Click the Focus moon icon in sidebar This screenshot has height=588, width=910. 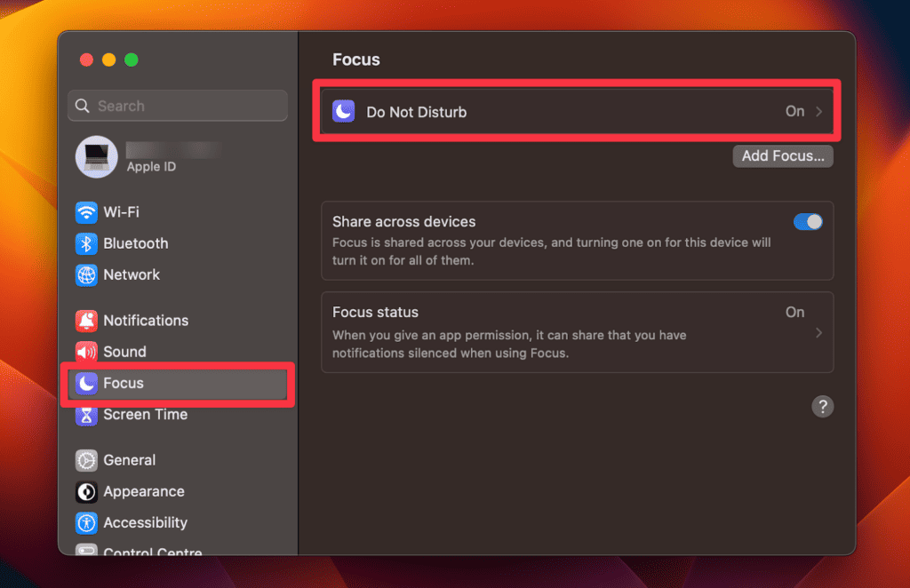(x=86, y=384)
